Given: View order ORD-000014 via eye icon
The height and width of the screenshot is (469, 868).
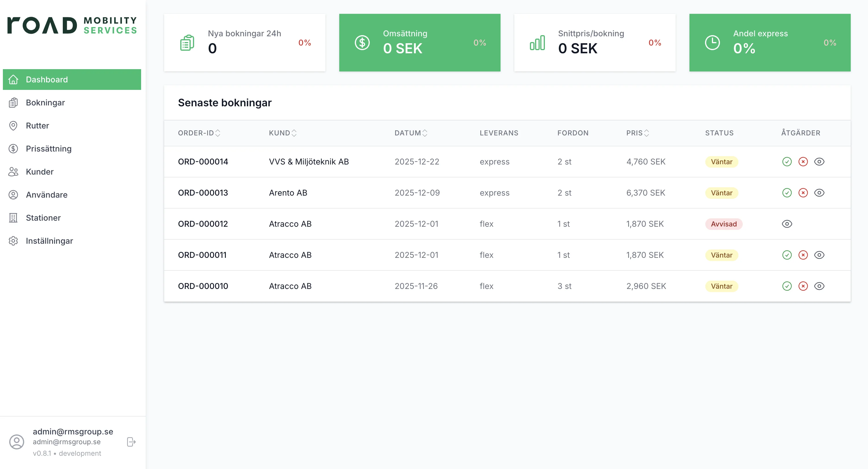Looking at the screenshot, I should click(x=819, y=162).
